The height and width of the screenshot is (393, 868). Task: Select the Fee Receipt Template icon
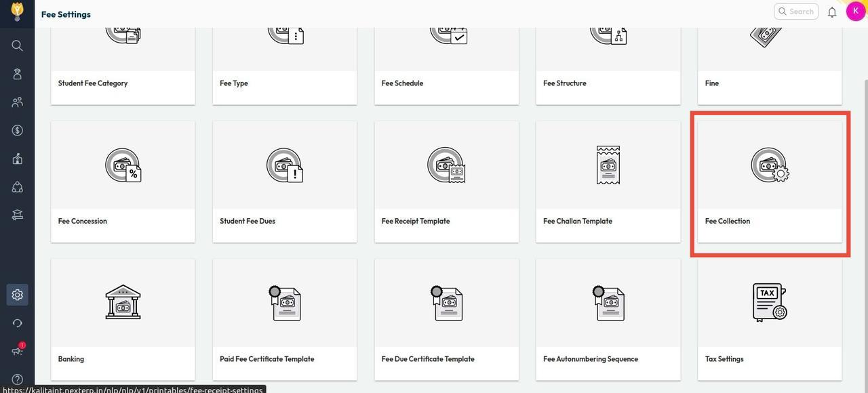coord(446,165)
